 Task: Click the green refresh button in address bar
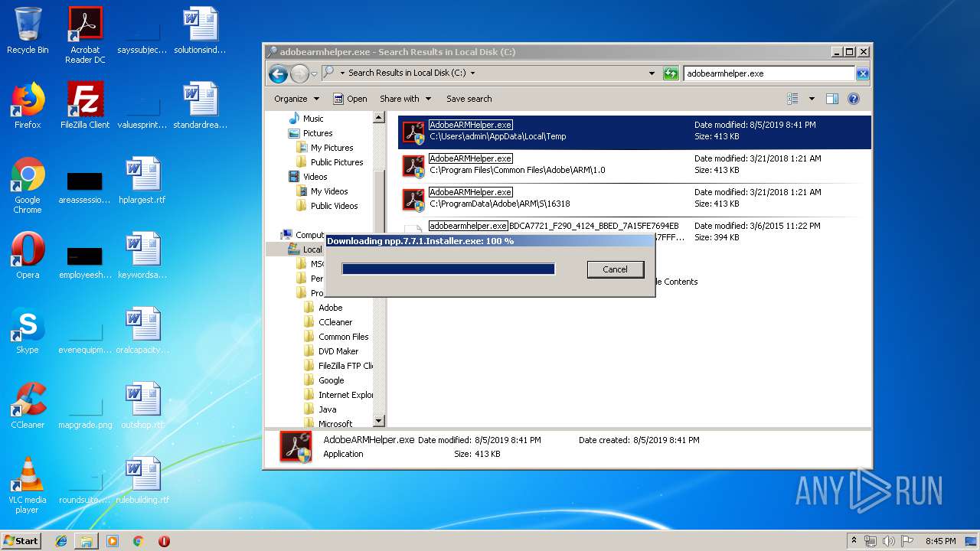pyautogui.click(x=671, y=73)
